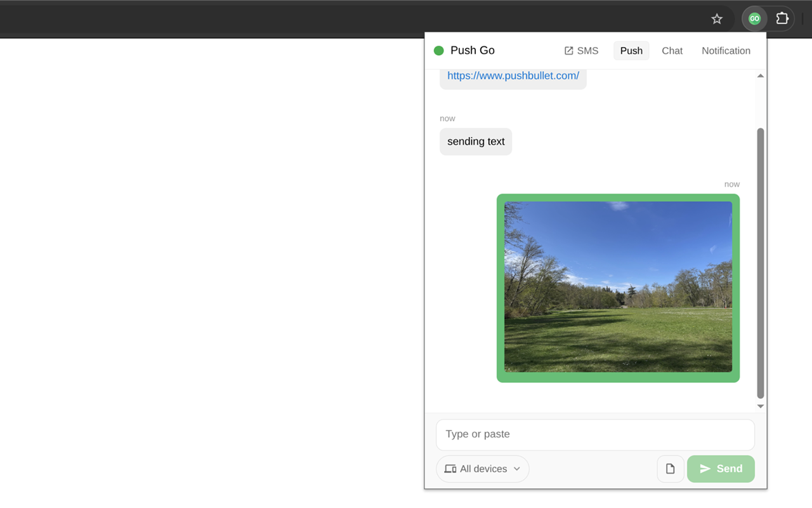812x508 pixels.
Task: Open the Notification tab
Action: click(726, 51)
